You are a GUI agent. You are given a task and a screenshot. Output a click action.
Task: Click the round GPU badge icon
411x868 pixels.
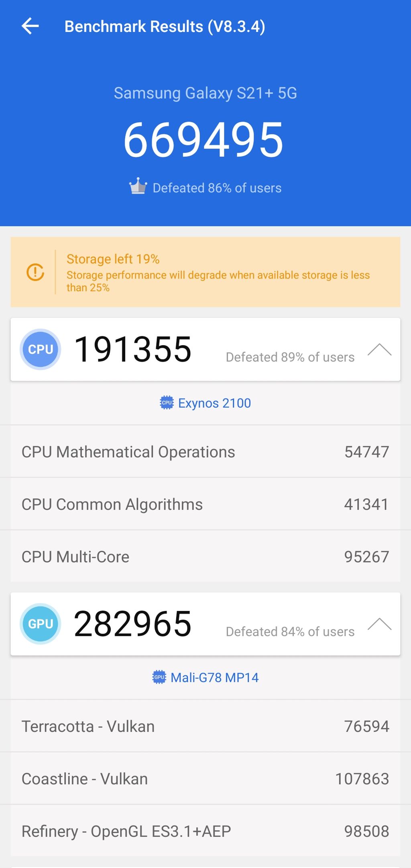click(x=41, y=624)
